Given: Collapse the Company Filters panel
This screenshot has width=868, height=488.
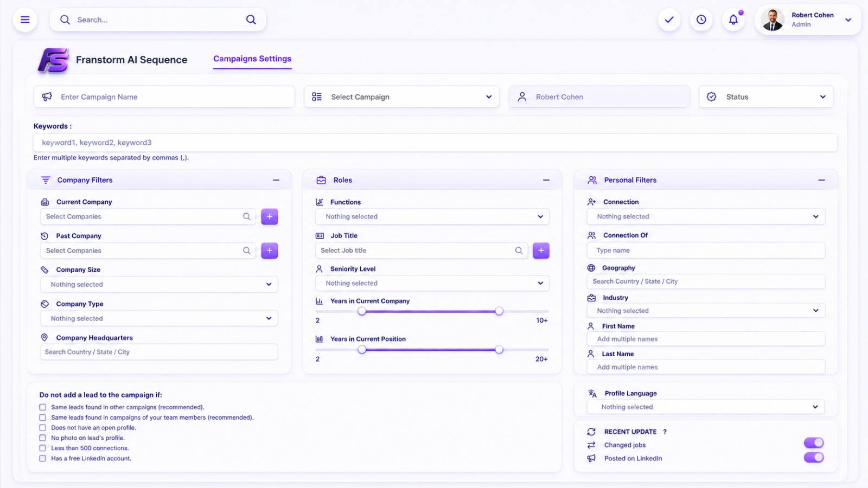Looking at the screenshot, I should coord(276,180).
